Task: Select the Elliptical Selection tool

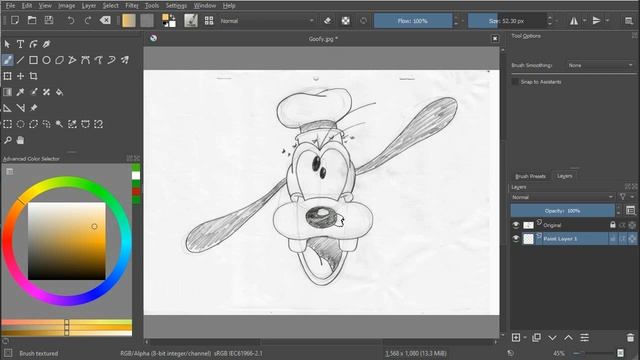Action: point(20,124)
